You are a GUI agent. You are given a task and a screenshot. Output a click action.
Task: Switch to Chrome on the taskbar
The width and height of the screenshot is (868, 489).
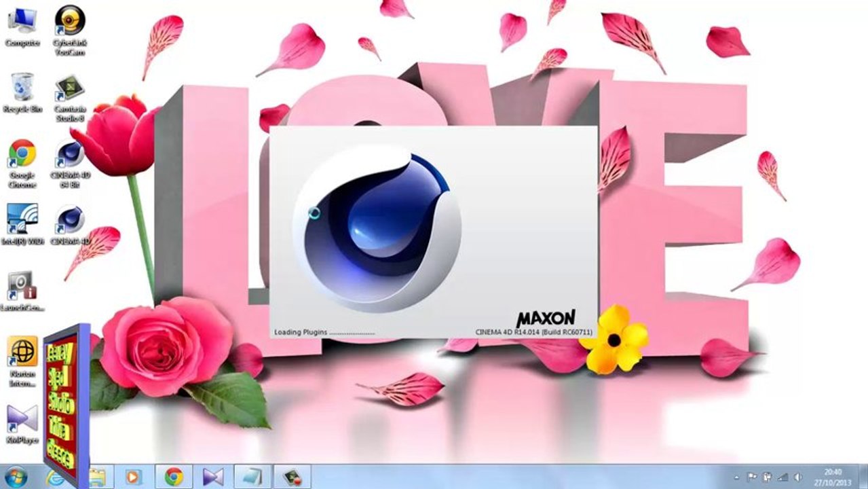coord(174,477)
